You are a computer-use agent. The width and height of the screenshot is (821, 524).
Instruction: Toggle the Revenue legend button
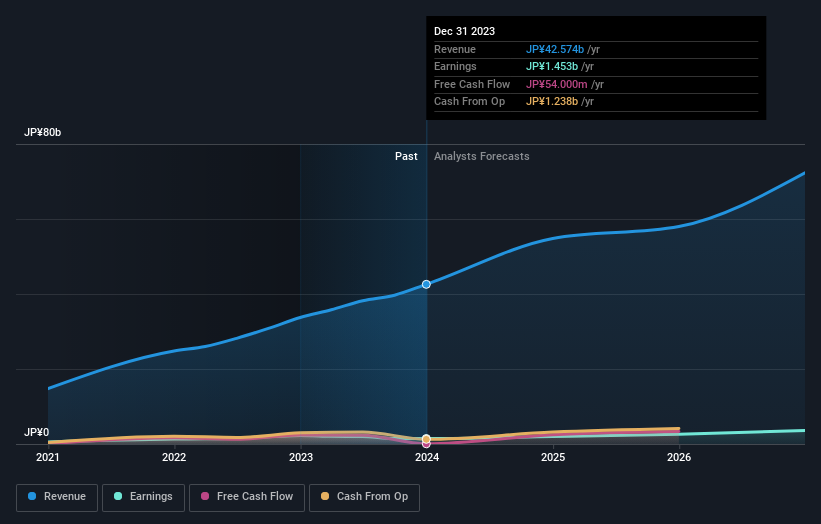pyautogui.click(x=57, y=497)
